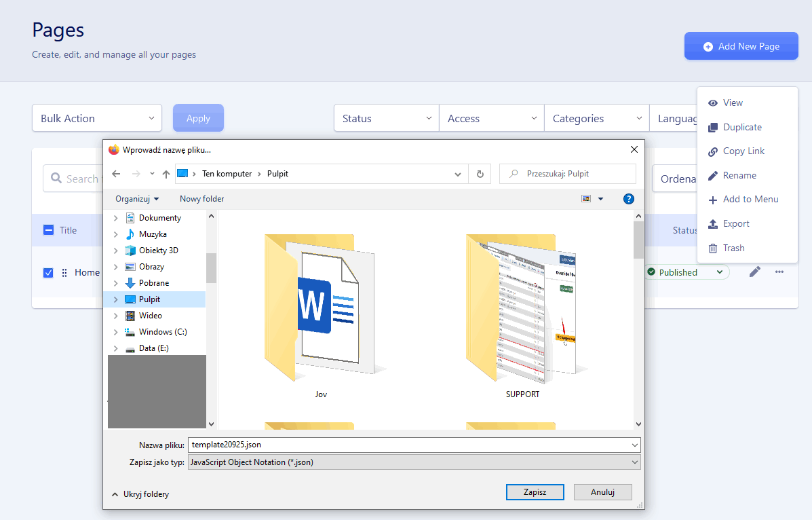Image resolution: width=812 pixels, height=520 pixels.
Task: Toggle the select-all checkbox beside Title
Action: [x=48, y=230]
